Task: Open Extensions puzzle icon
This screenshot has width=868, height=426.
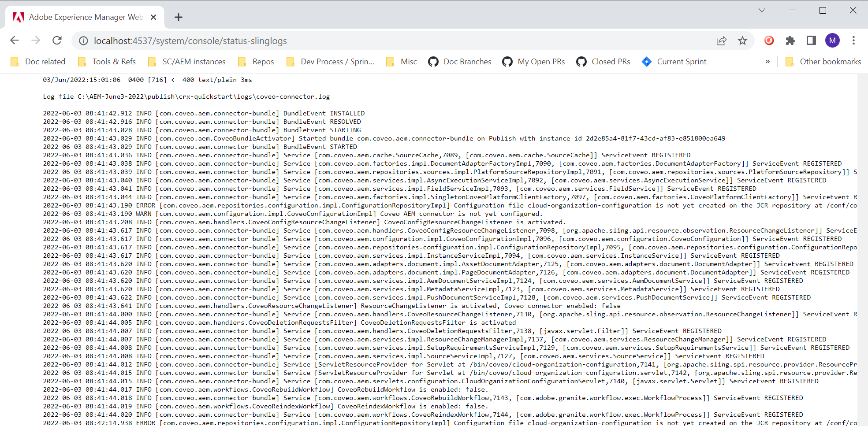Action: click(x=790, y=41)
